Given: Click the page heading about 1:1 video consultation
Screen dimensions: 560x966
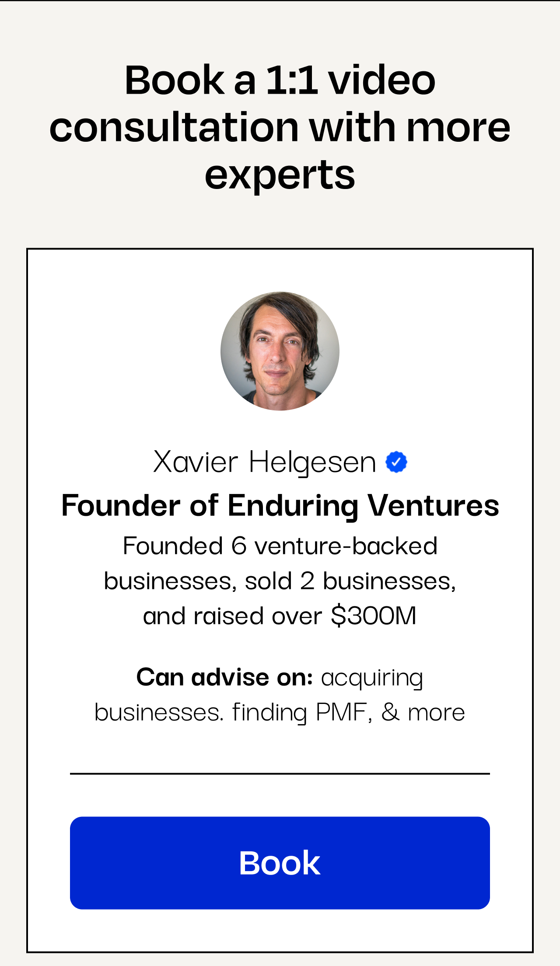Looking at the screenshot, I should pos(280,127).
